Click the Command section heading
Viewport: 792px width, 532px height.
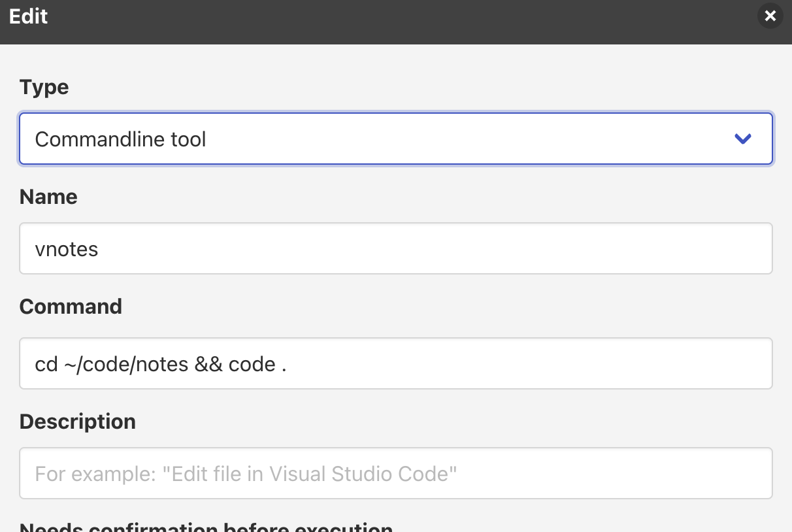71,306
